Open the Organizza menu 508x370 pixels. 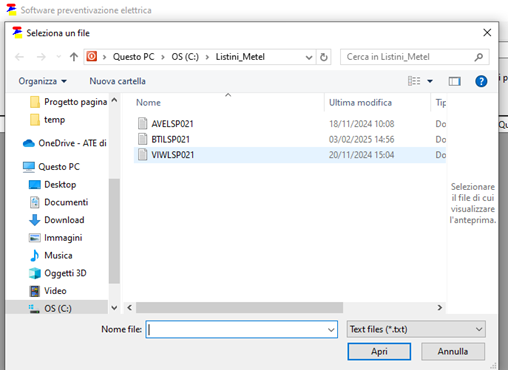[x=42, y=81]
